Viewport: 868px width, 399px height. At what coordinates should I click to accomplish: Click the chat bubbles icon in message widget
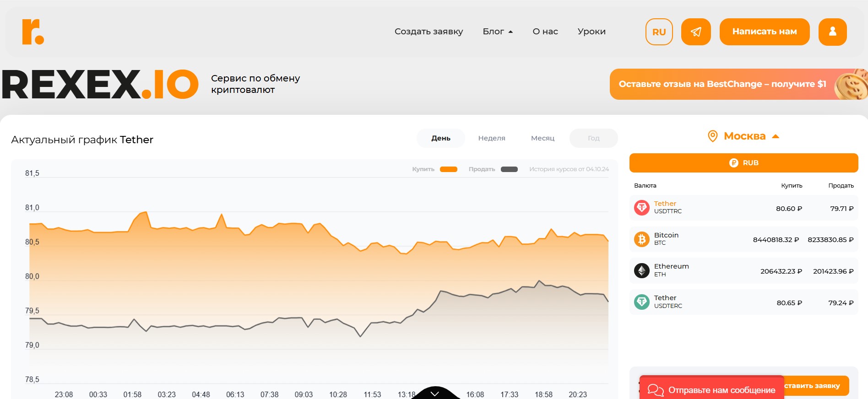pyautogui.click(x=656, y=390)
